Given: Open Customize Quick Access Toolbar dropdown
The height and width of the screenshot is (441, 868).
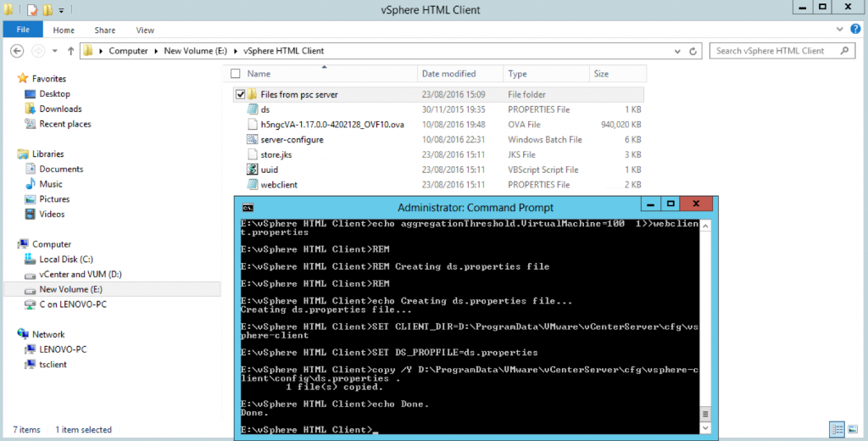Looking at the screenshot, I should pos(61,10).
